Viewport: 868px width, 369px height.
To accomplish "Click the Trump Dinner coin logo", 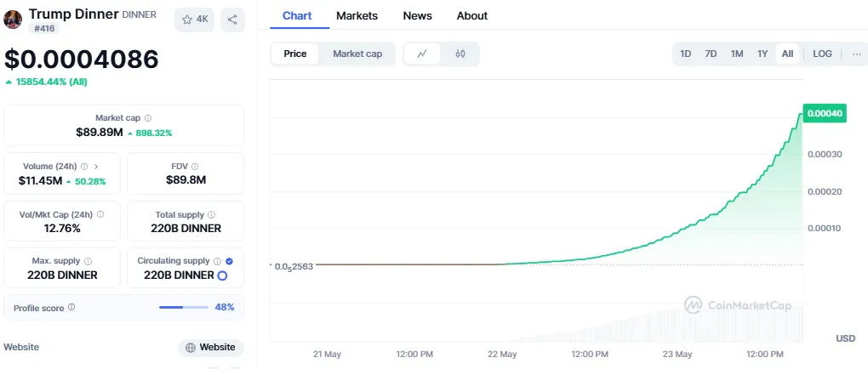I will [13, 19].
